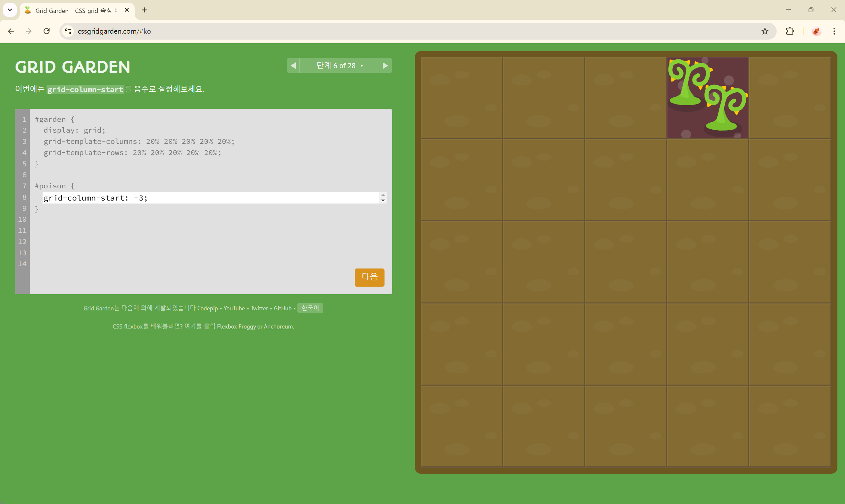Open the YouTube link
Viewport: 845px width, 504px height.
point(234,308)
